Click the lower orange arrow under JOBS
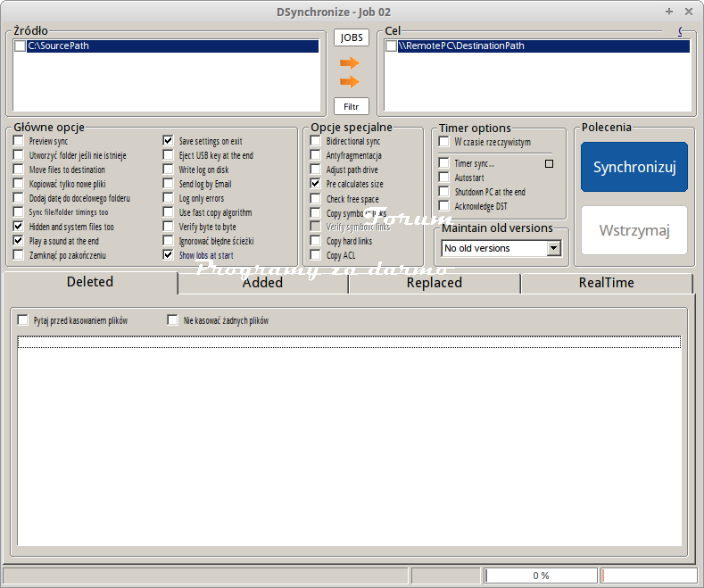This screenshot has height=588, width=704. pos(350,82)
